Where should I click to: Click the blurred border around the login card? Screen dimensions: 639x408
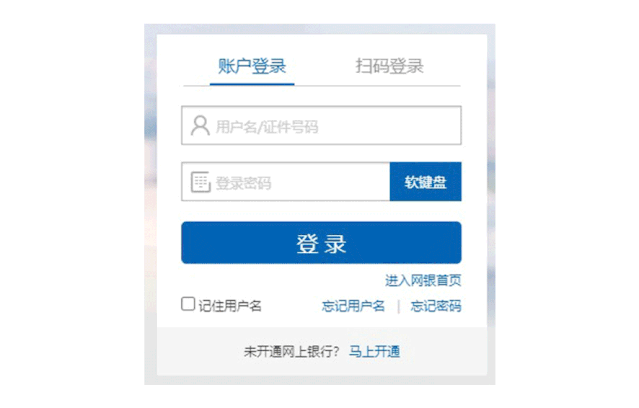point(150,204)
